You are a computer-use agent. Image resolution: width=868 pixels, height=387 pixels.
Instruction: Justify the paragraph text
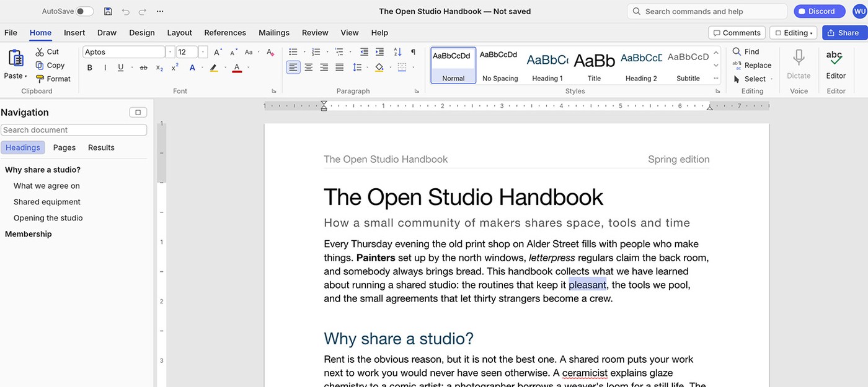click(339, 67)
